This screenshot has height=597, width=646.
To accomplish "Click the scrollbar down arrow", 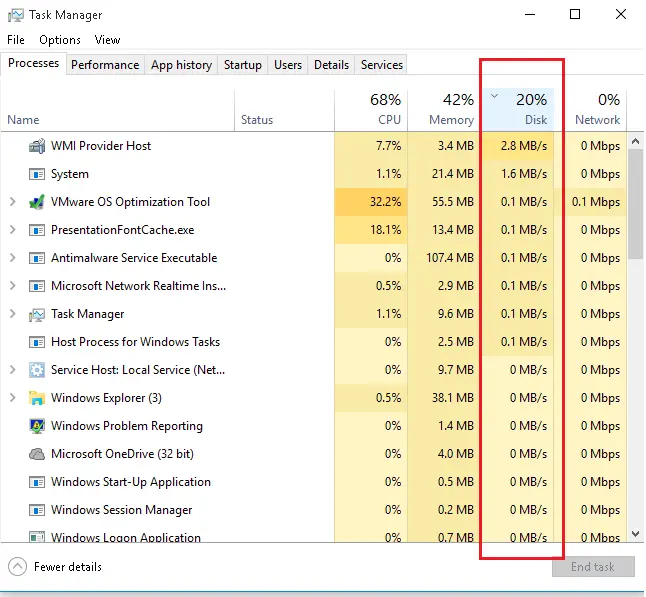I will [636, 534].
